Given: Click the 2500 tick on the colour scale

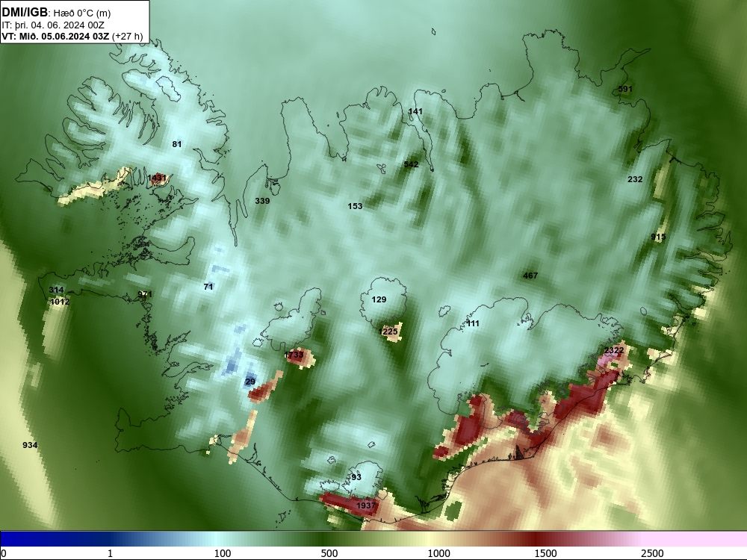Looking at the screenshot, I should tap(652, 553).
